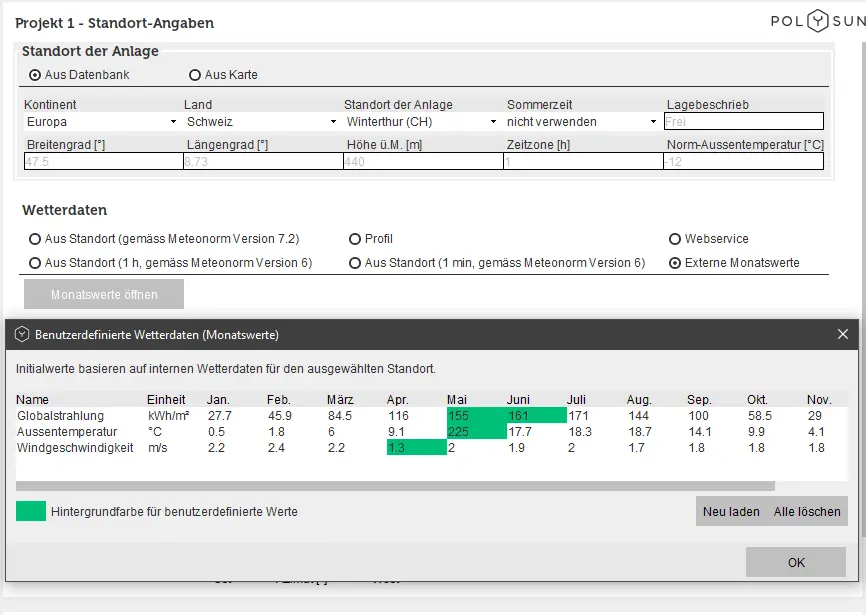Select Jan. Aussentemperatur value 0.5
Screen dimensions: 866x615
216,432
